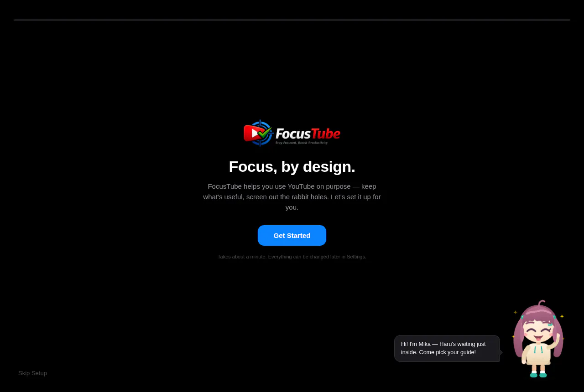Click the setup progress bar at top
The image size is (584, 392).
292,20
